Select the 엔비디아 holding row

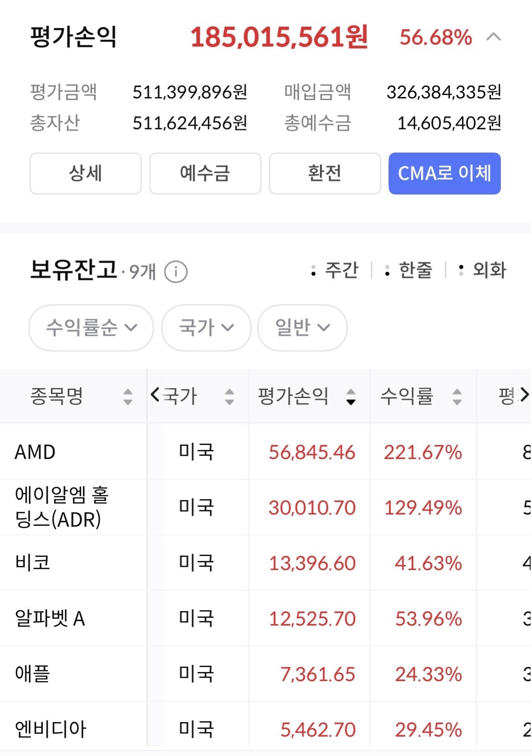click(266, 729)
